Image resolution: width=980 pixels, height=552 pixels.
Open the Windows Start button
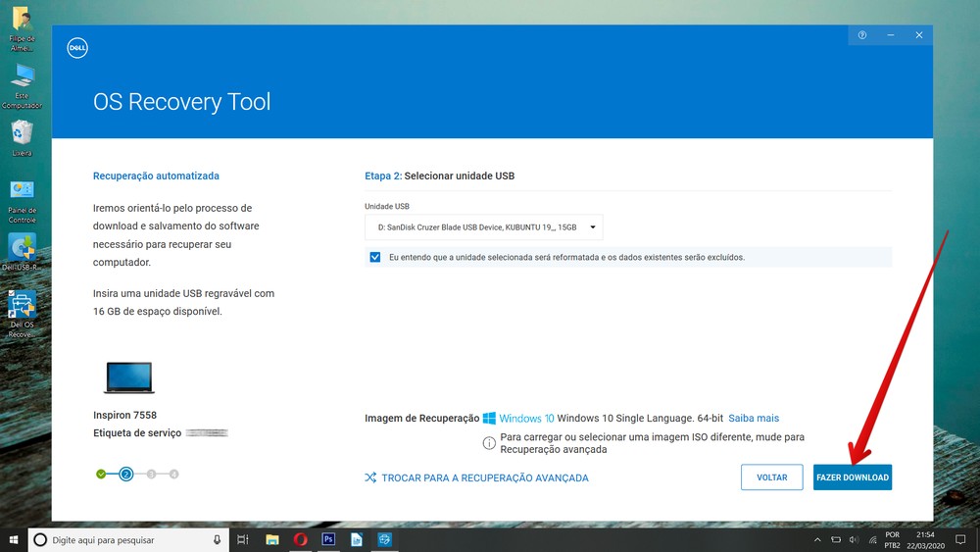(14, 539)
